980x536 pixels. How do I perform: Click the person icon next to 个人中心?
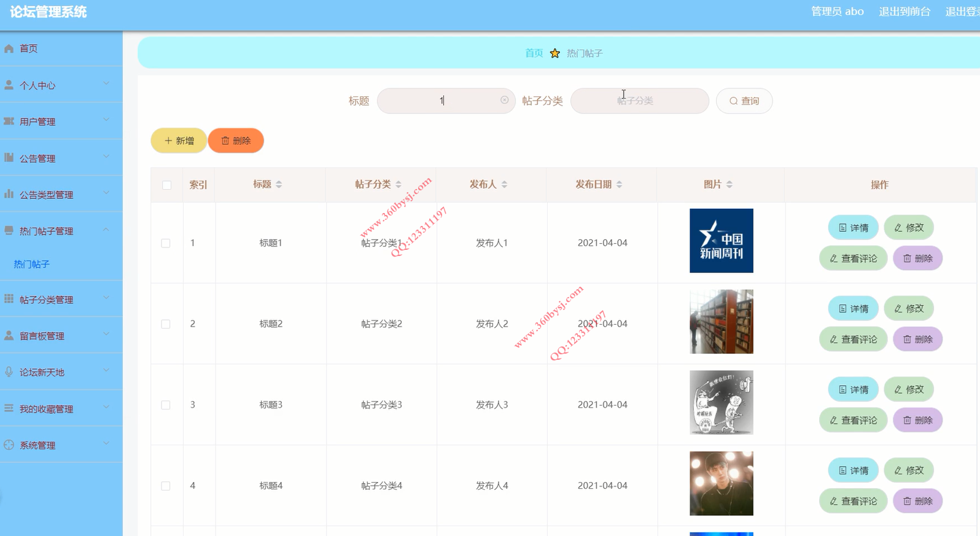(x=9, y=85)
